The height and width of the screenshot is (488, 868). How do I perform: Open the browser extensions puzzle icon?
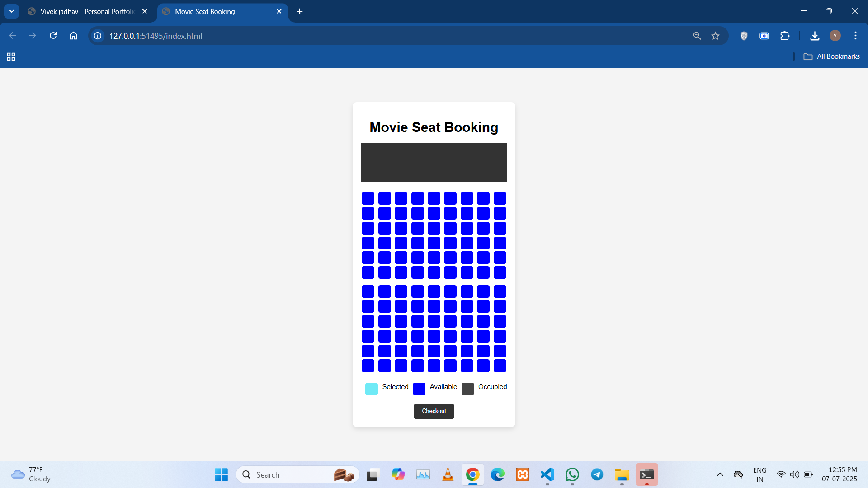(785, 36)
